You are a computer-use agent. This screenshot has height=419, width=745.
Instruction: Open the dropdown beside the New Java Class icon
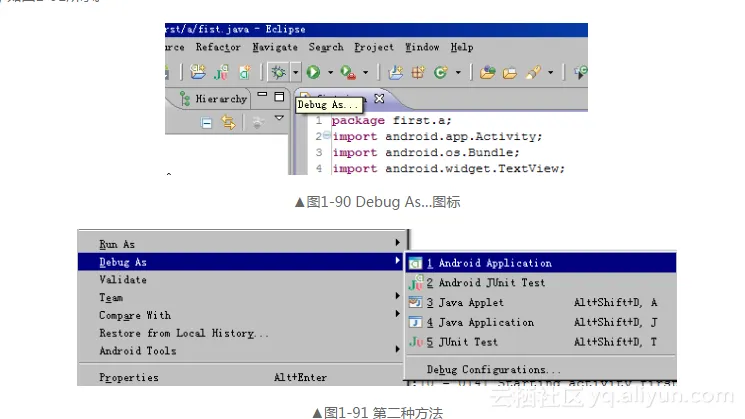pos(458,73)
